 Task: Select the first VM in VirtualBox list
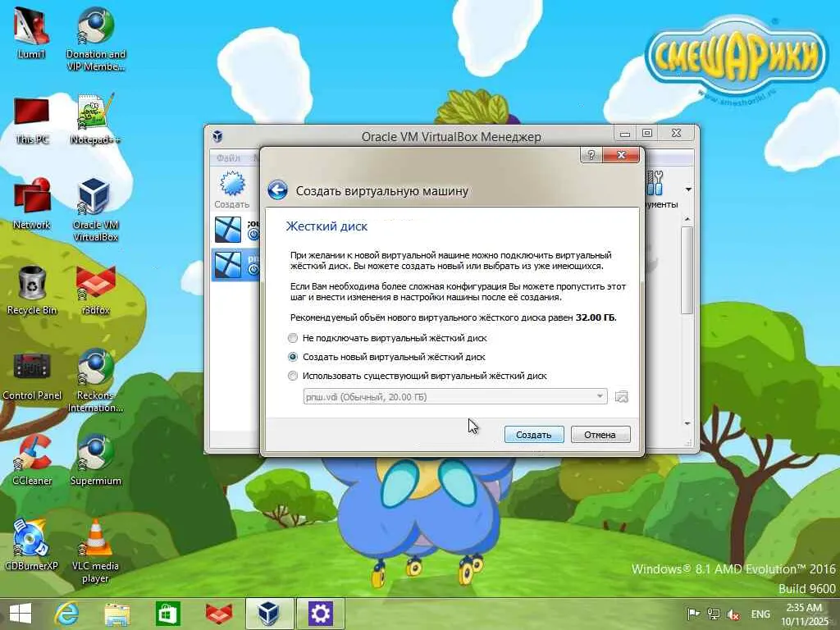(235, 230)
